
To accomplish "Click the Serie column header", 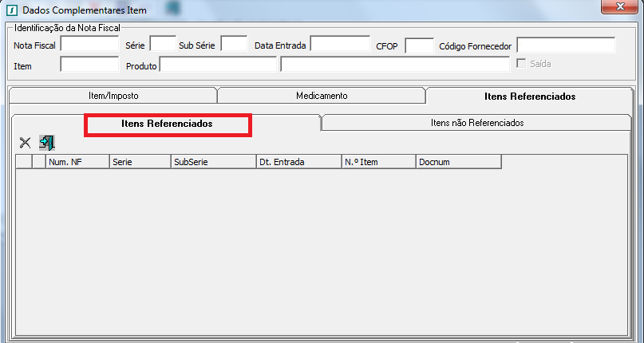I will 140,162.
